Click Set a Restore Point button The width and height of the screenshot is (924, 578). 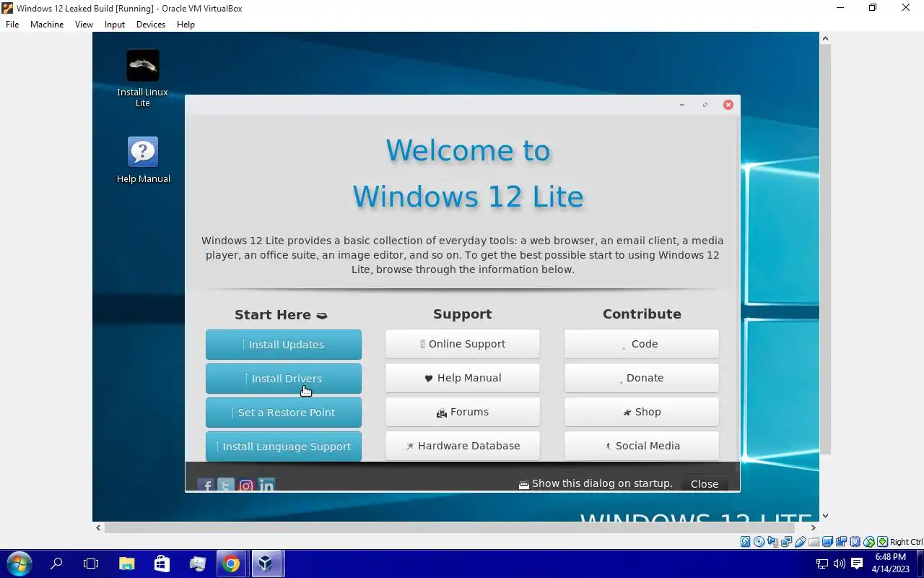coord(284,413)
